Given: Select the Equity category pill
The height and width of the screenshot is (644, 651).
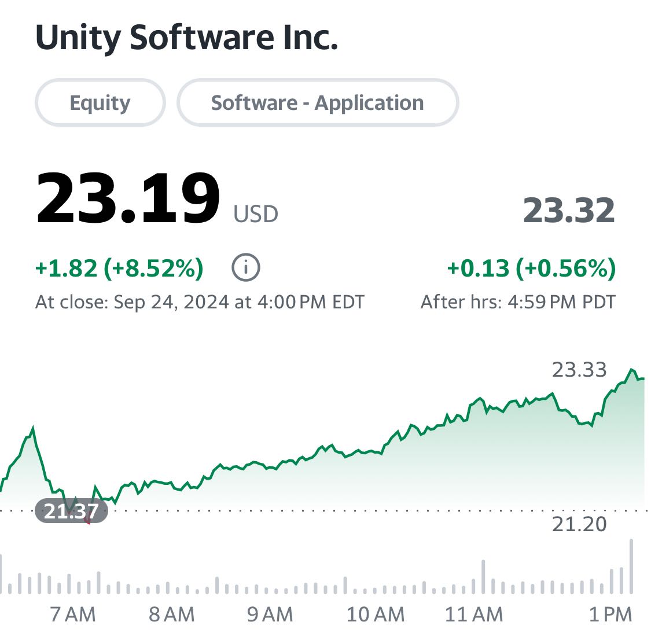Looking at the screenshot, I should 101,102.
